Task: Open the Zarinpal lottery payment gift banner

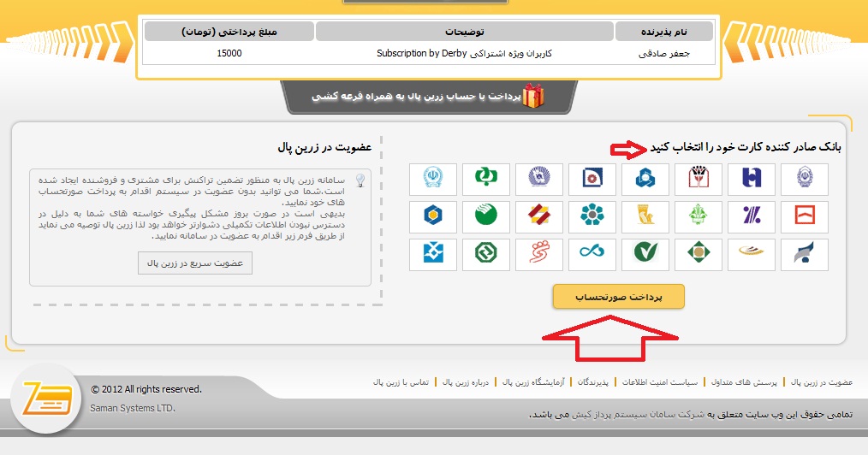Action: [x=429, y=97]
